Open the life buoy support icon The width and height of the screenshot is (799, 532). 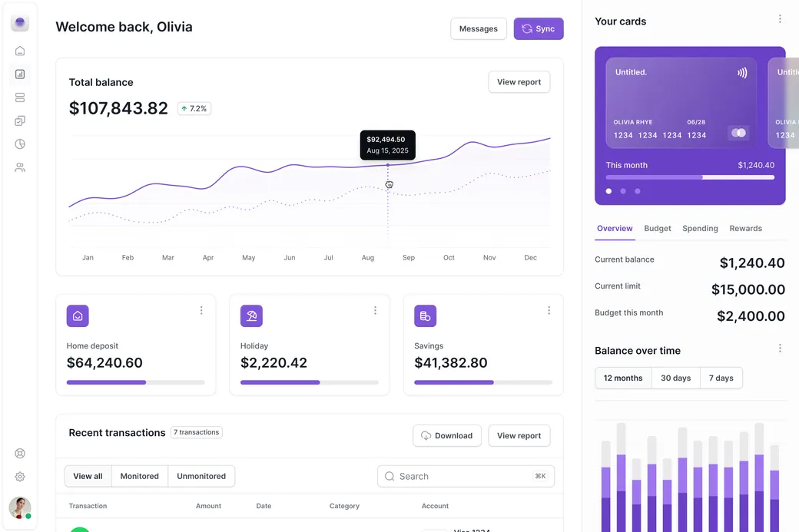[x=20, y=454]
